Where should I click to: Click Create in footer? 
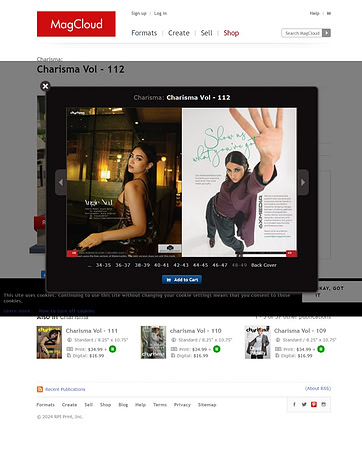click(x=69, y=405)
